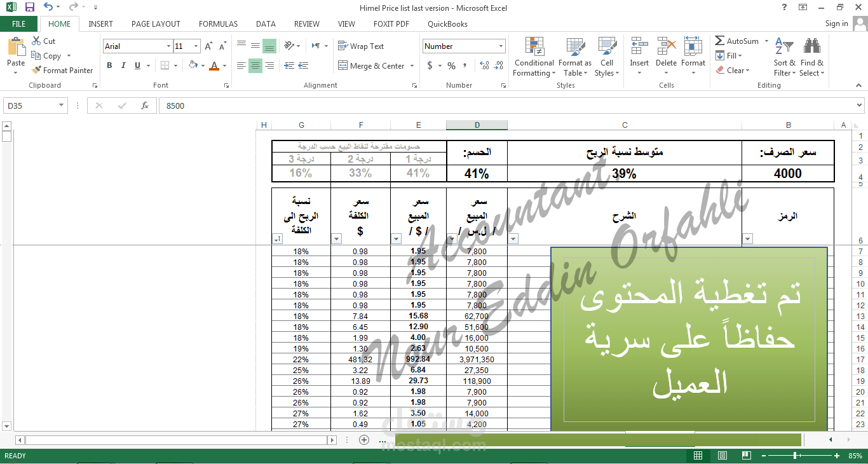Image resolution: width=868 pixels, height=464 pixels.
Task: Align text to the left
Action: coord(241,65)
